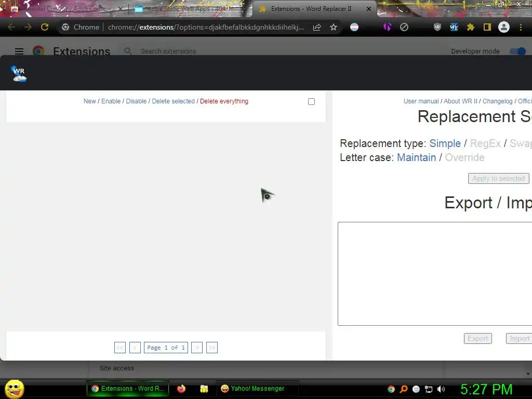The height and width of the screenshot is (399, 532).
Task: Go to first page with << button
Action: 120,348
